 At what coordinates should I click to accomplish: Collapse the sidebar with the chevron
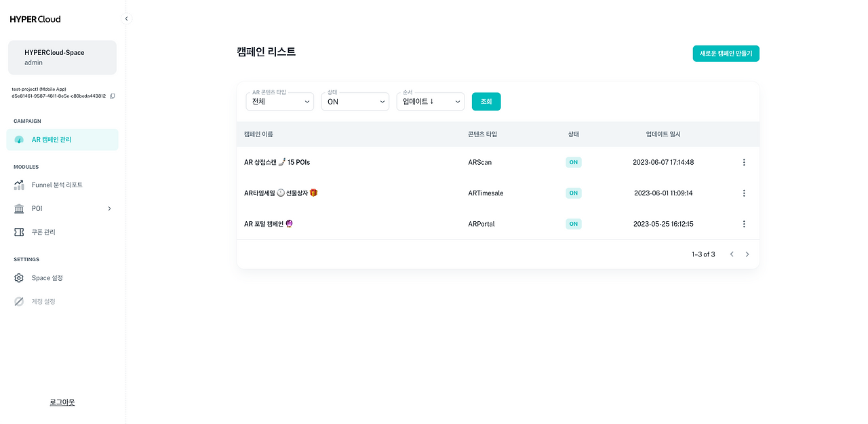click(126, 19)
